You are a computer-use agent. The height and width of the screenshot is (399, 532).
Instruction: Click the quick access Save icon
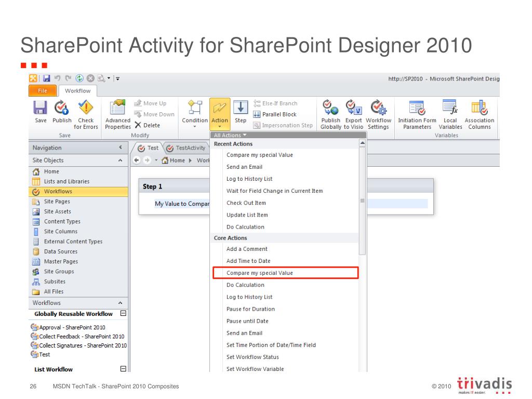click(x=46, y=78)
